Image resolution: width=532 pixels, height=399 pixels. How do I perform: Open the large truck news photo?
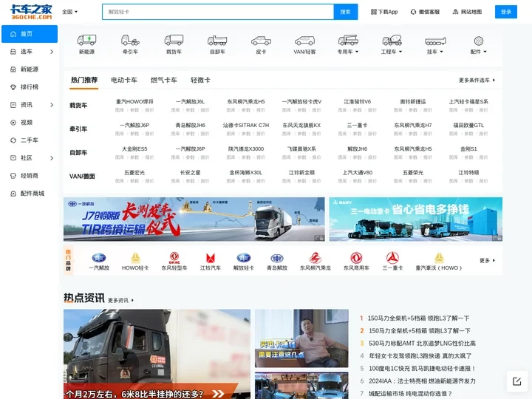pyautogui.click(x=157, y=354)
